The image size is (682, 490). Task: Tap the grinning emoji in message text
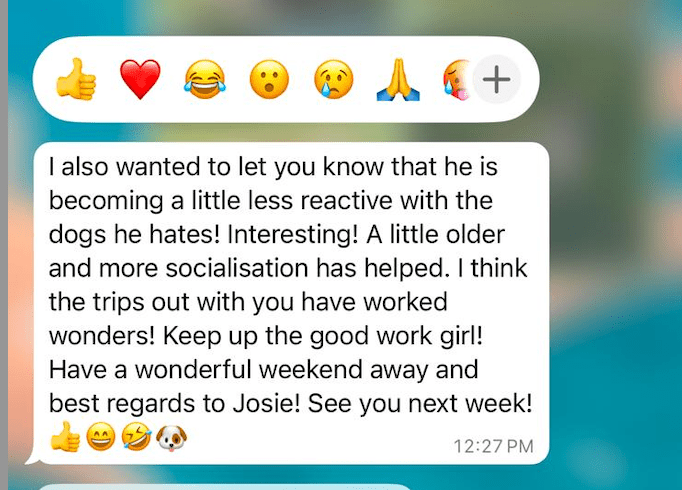coord(101,437)
